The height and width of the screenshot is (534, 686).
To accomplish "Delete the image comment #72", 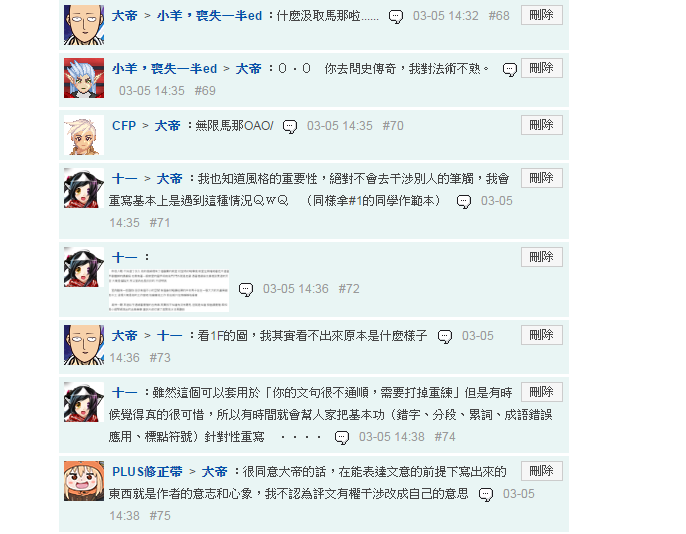I will (542, 257).
